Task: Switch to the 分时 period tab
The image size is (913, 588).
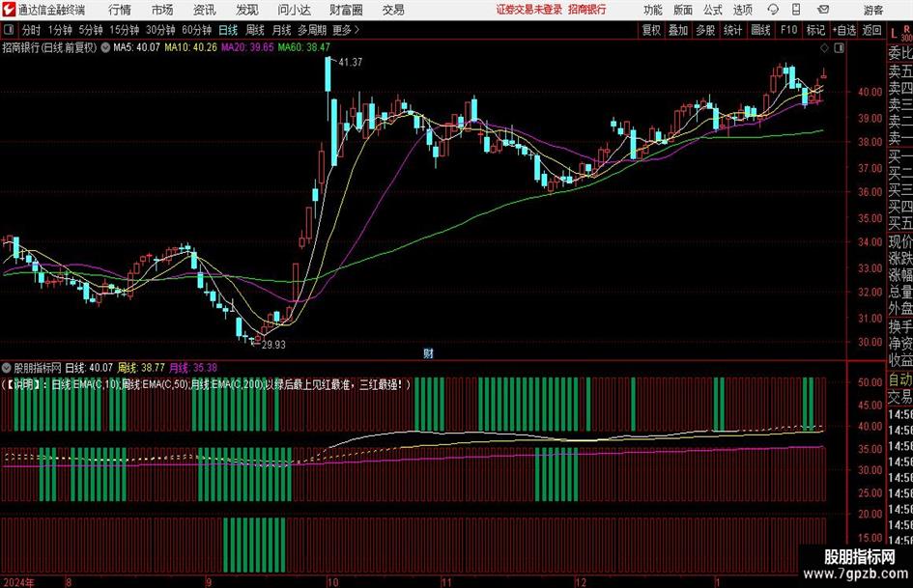Action: pos(32,30)
